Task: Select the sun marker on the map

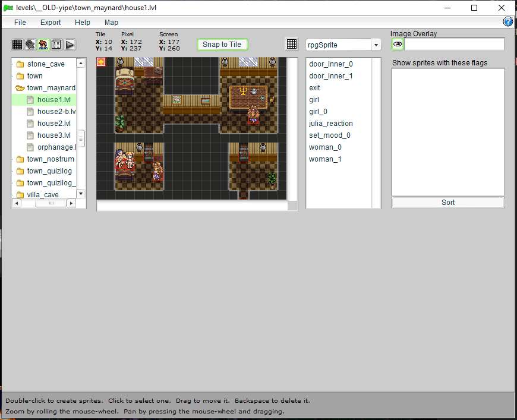Action: coord(101,62)
